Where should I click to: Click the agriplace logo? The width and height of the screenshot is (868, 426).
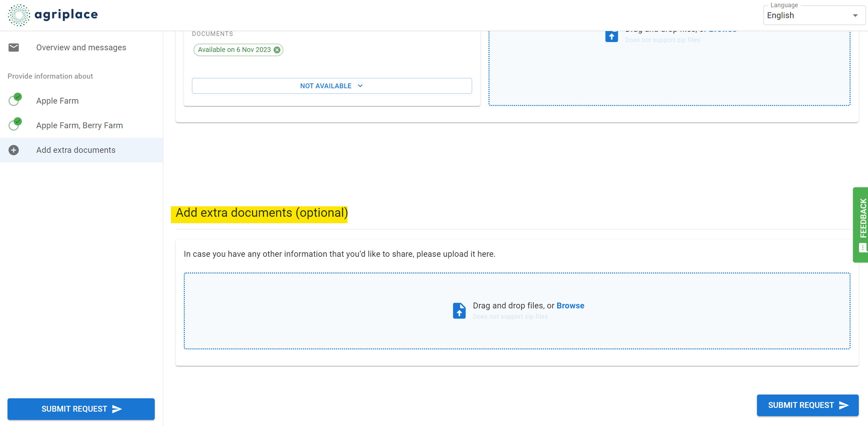point(53,15)
